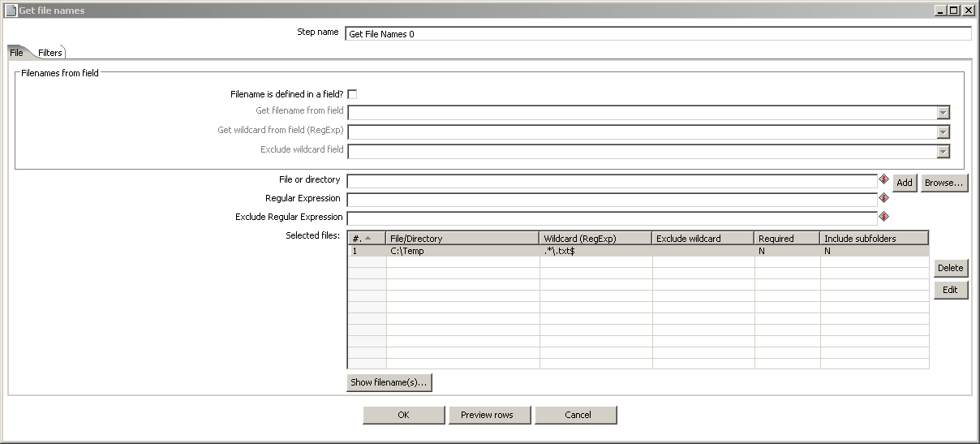The image size is (980, 444).
Task: Click the Exclude Regular Expression input field
Action: point(612,218)
